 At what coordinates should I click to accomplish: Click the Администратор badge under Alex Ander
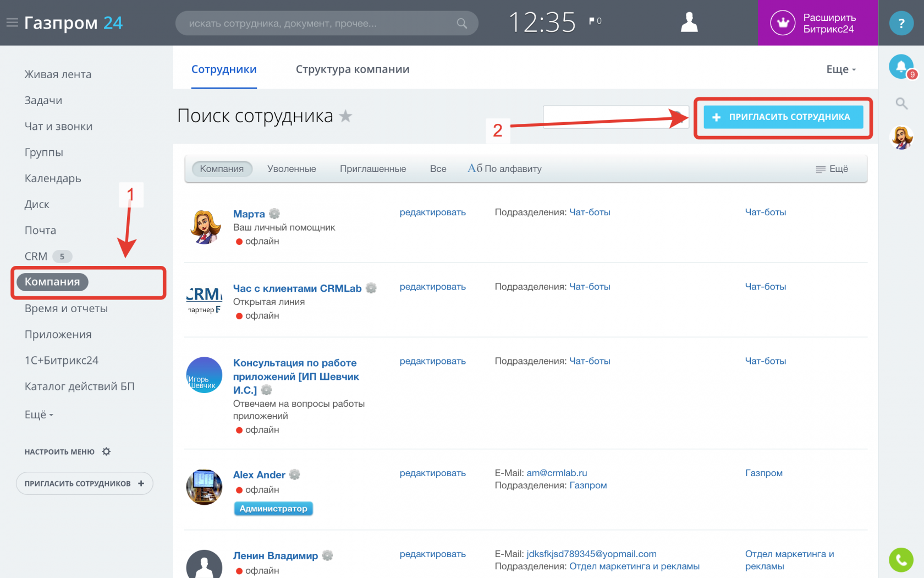point(273,509)
